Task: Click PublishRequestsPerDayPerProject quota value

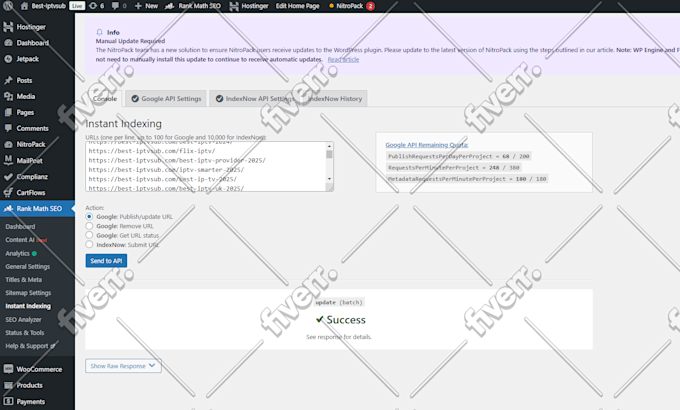Action: 459,156
